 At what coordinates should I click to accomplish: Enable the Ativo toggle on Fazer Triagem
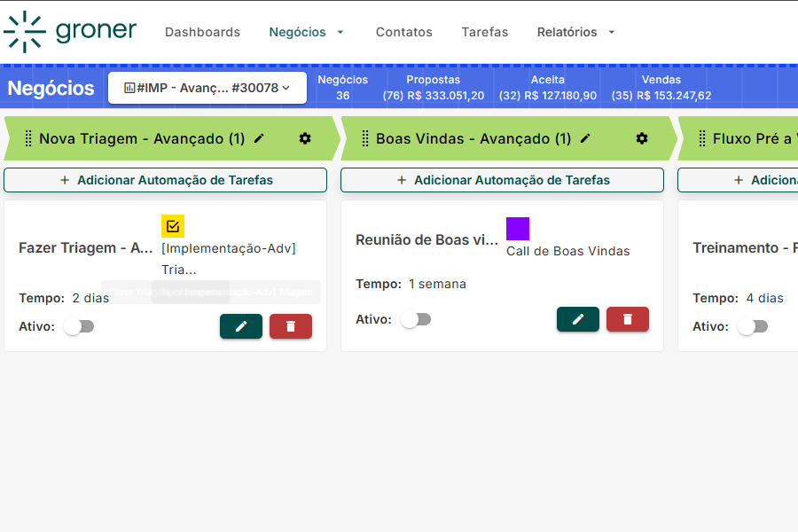tap(79, 326)
